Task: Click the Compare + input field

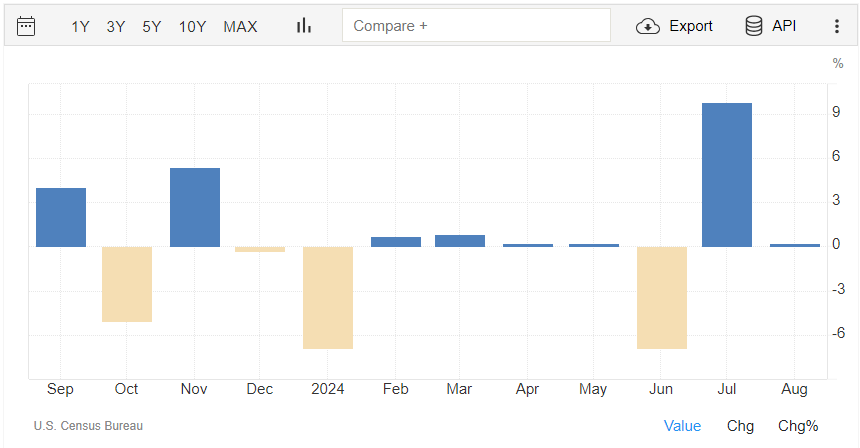Action: (x=476, y=26)
